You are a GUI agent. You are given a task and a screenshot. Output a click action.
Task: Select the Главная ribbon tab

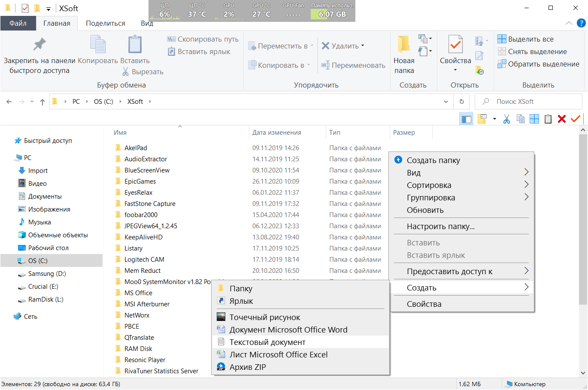coord(57,23)
